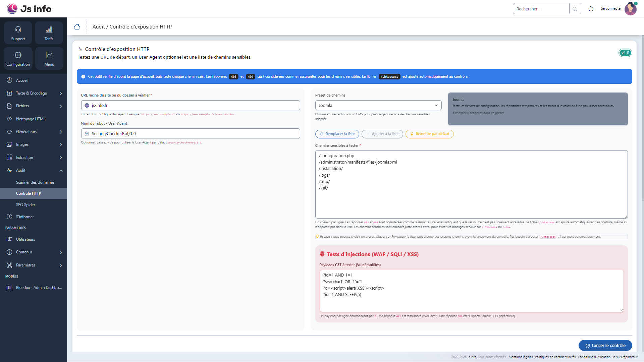Go to home via breadcrumb house icon

click(x=77, y=27)
